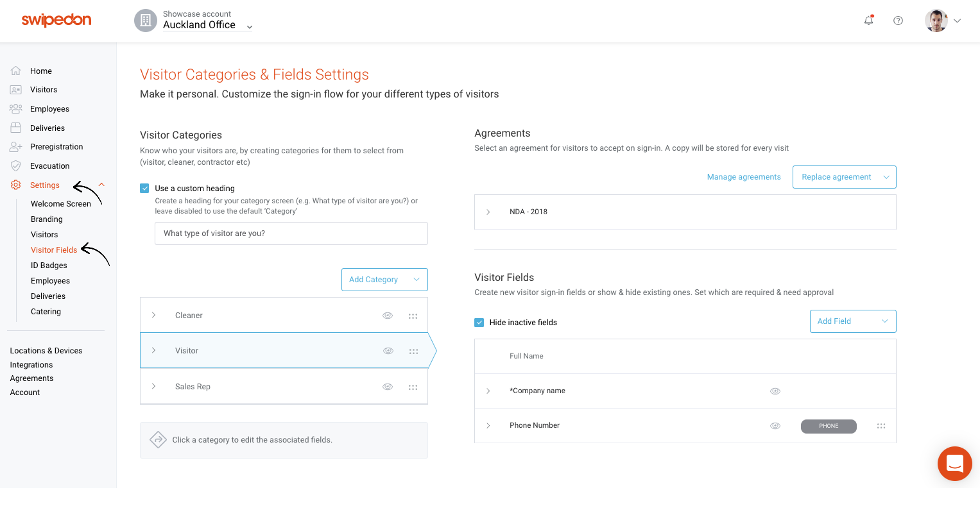Open Locations & Devices

[x=46, y=351]
